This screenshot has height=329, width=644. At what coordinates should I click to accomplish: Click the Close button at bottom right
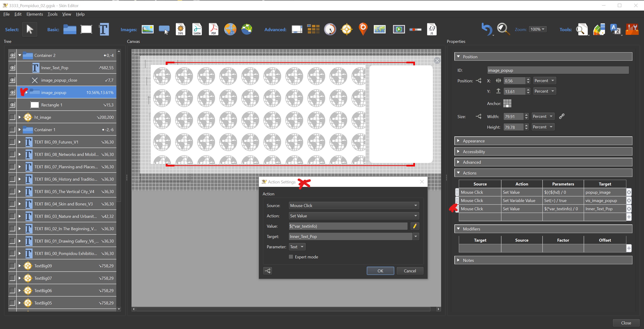[626, 323]
